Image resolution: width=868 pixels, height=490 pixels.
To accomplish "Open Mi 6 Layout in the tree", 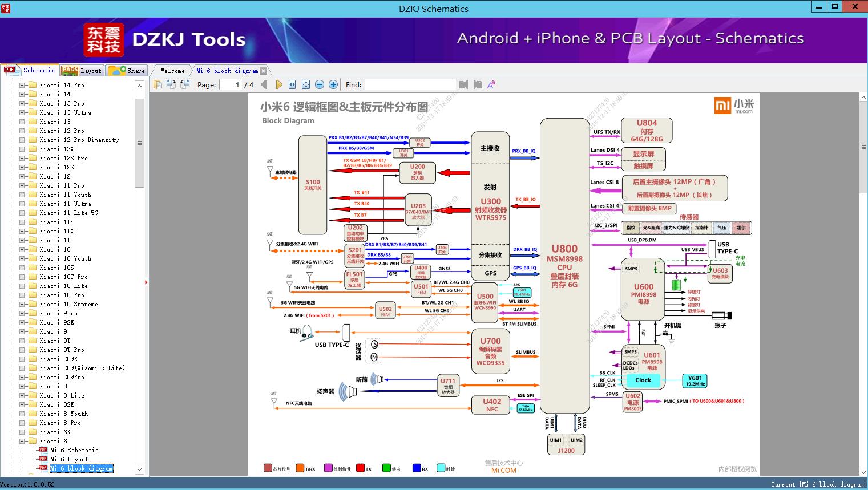I will [69, 459].
